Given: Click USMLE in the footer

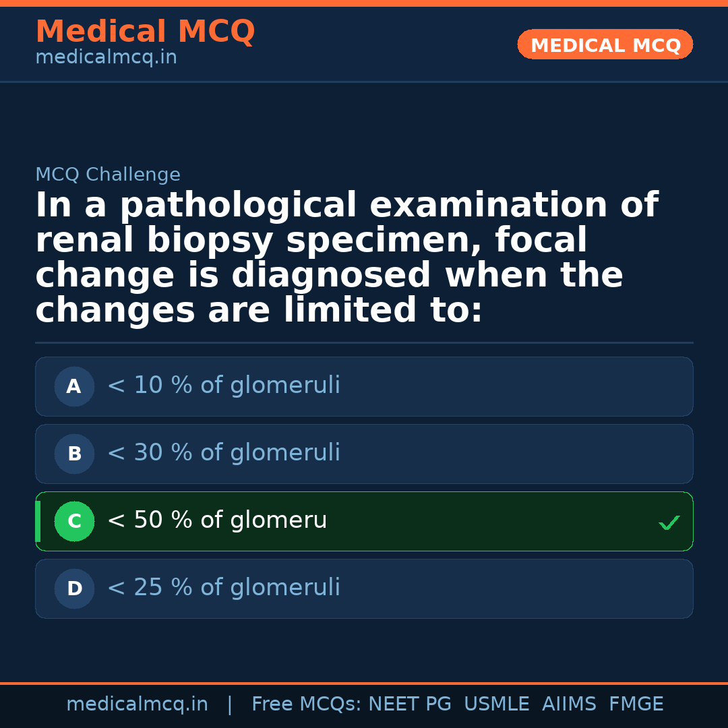Looking at the screenshot, I should click(x=496, y=704).
